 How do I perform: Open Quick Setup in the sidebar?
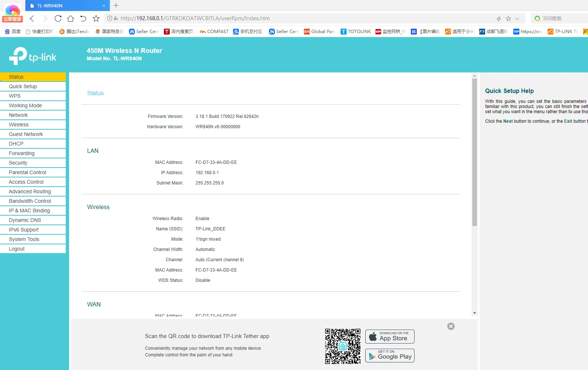33,86
